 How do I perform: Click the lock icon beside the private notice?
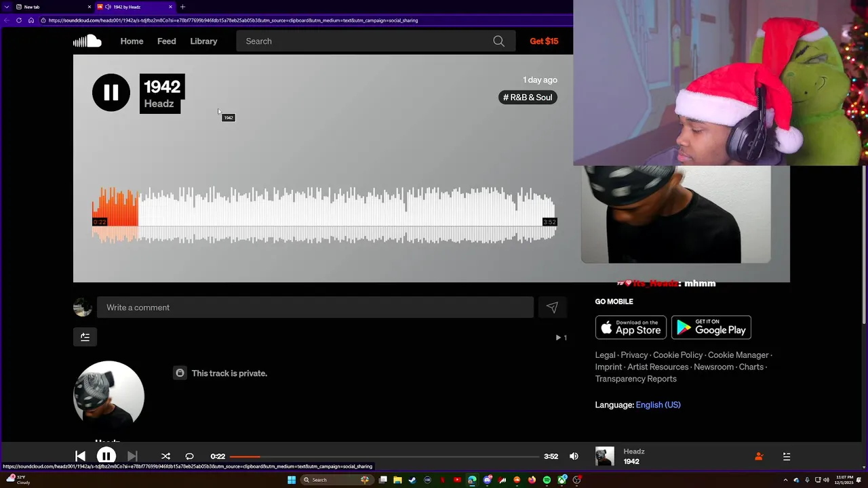pyautogui.click(x=180, y=373)
